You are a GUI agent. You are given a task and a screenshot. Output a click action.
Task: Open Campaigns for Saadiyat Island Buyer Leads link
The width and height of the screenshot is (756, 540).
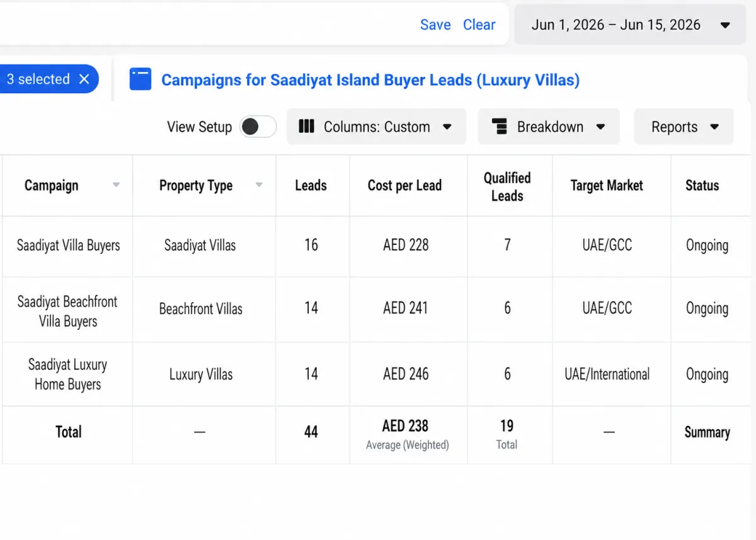click(370, 80)
